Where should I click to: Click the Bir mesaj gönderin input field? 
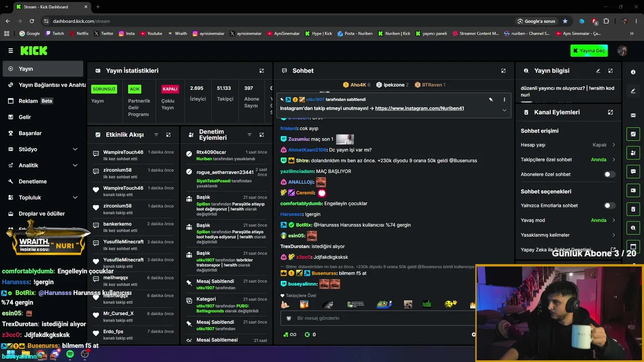tap(377, 318)
